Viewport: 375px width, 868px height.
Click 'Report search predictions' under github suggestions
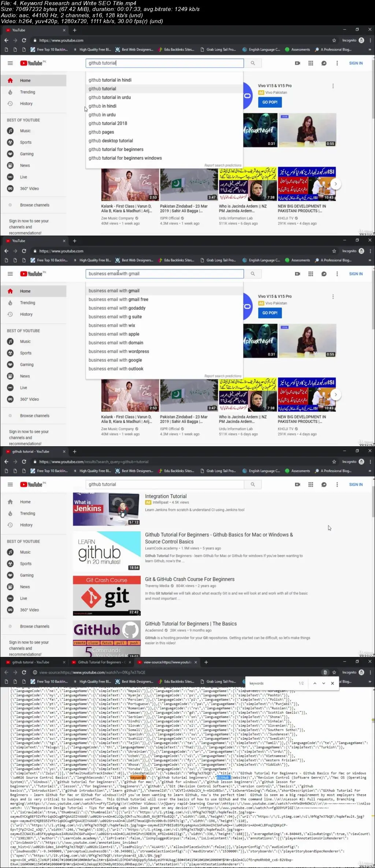(223, 165)
